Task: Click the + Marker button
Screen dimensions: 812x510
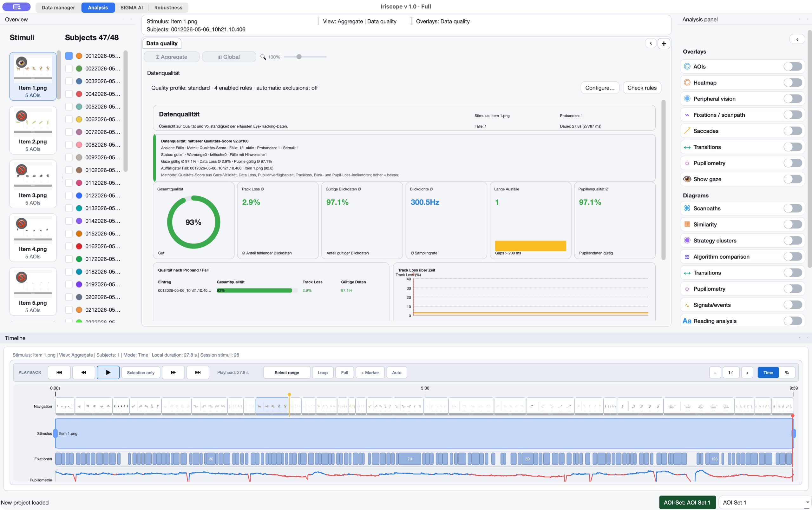Action: click(370, 372)
